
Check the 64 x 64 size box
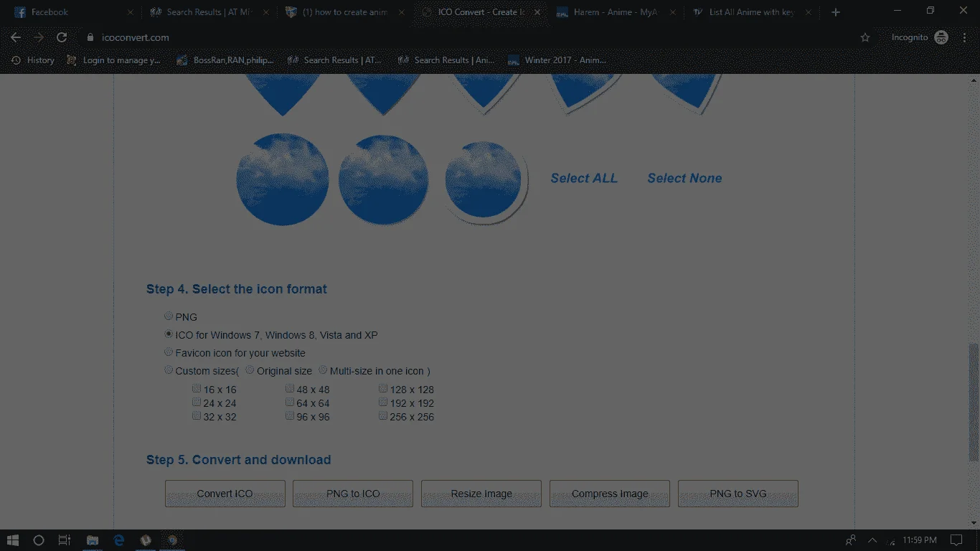(x=290, y=402)
